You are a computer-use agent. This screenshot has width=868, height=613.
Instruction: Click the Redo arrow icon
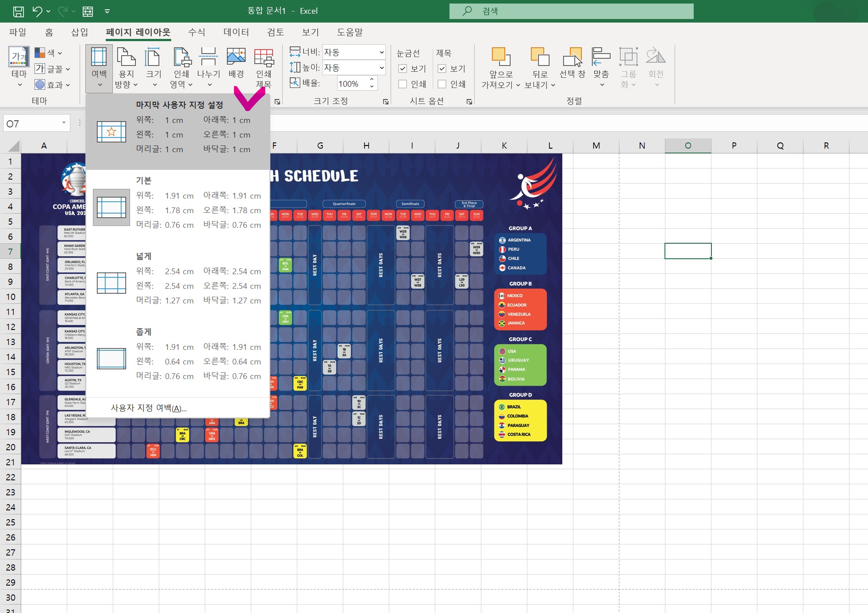(62, 11)
